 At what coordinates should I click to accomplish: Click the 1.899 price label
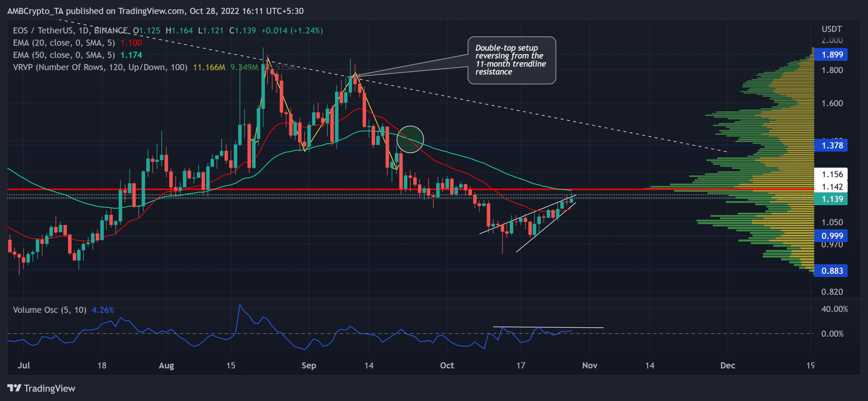830,55
